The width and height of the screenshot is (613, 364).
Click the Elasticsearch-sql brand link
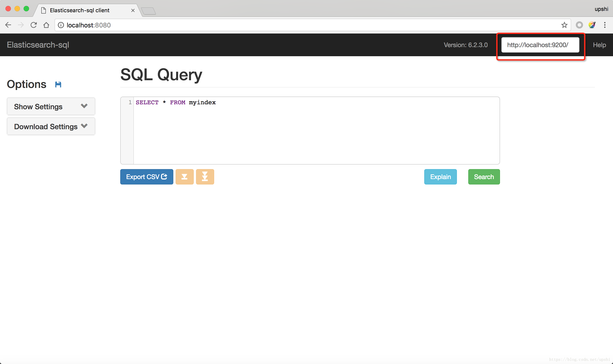[38, 45]
